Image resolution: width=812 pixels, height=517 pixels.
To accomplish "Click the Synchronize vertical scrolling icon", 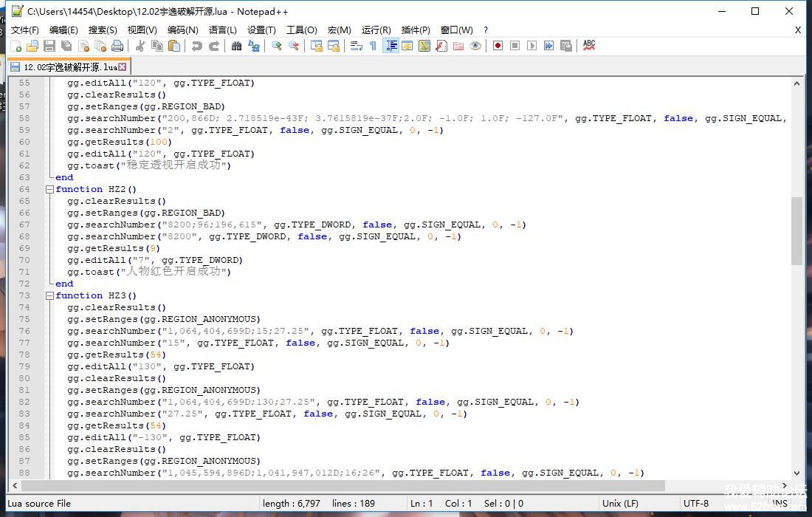I will [x=317, y=46].
